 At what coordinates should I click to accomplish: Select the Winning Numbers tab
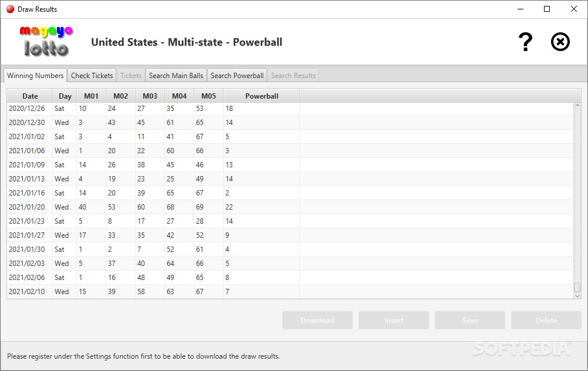tap(35, 76)
